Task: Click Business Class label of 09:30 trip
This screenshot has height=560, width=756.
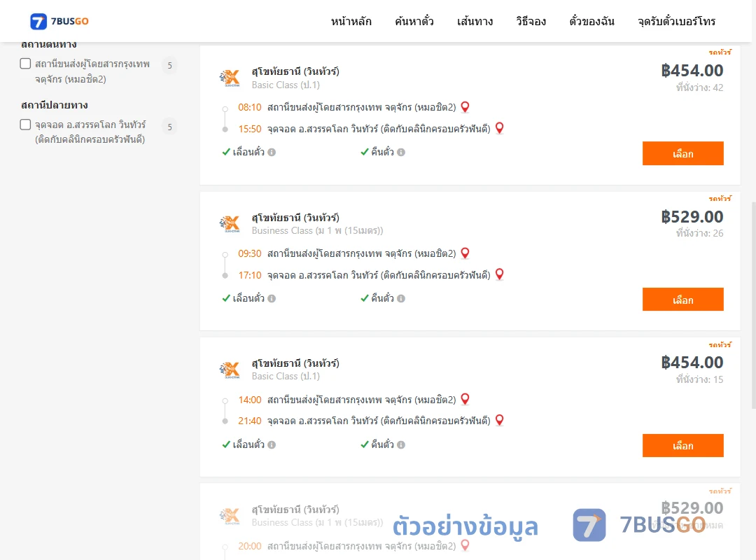Action: click(317, 230)
